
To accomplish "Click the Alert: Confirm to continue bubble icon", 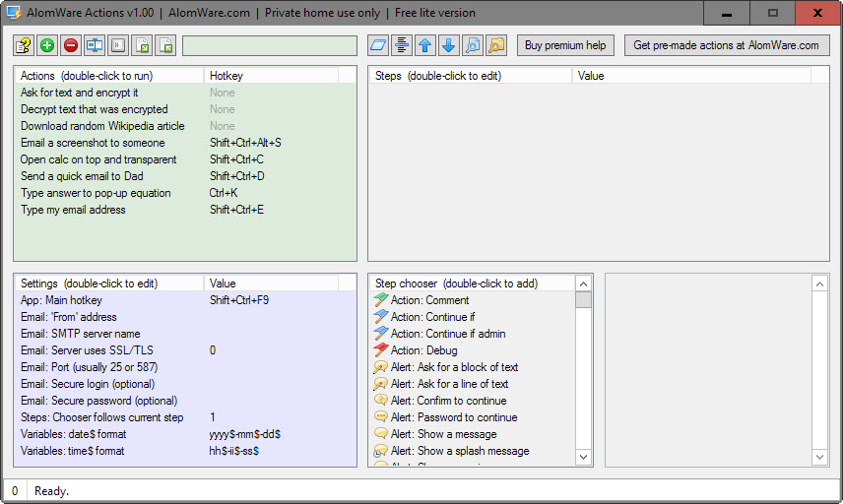I will point(381,401).
